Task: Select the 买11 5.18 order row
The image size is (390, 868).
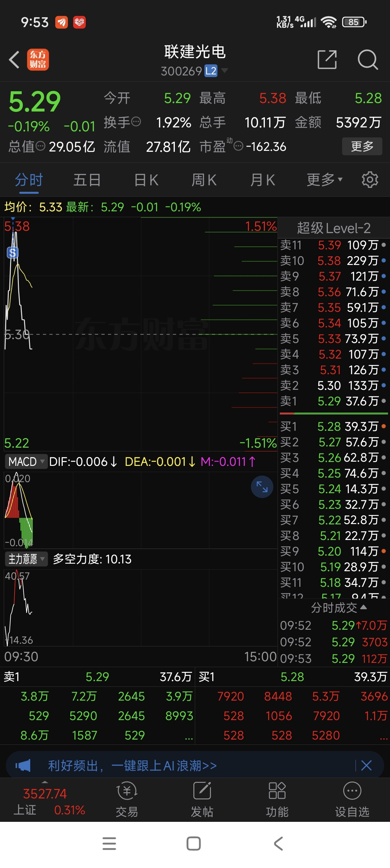Action: pos(333,582)
